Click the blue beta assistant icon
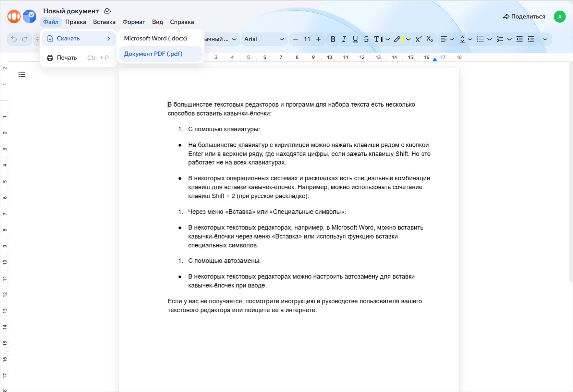Screen dimensions: 573x392 pyautogui.click(x=29, y=16)
